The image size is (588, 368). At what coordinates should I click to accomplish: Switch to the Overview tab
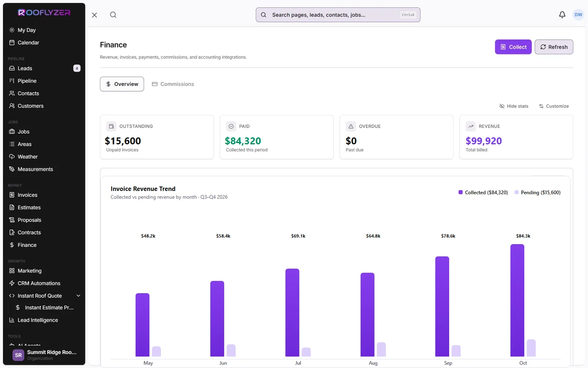(122, 84)
